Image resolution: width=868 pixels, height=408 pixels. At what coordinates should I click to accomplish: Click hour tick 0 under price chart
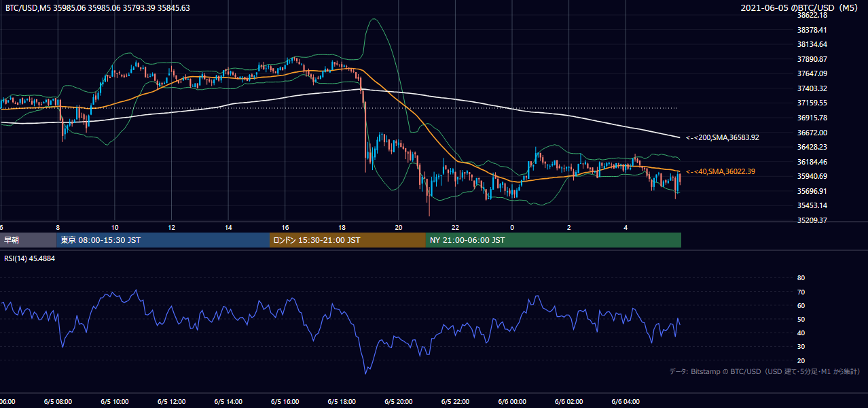[512, 227]
